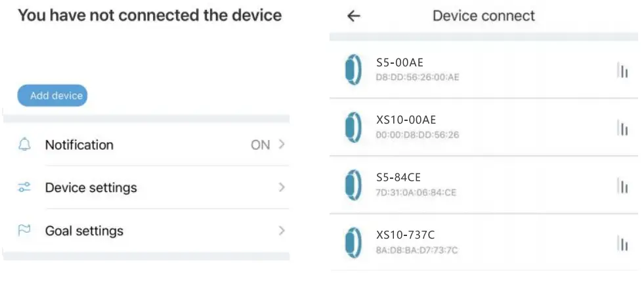Click the Goal settings flag icon
Image resolution: width=644 pixels, height=284 pixels.
tap(24, 231)
